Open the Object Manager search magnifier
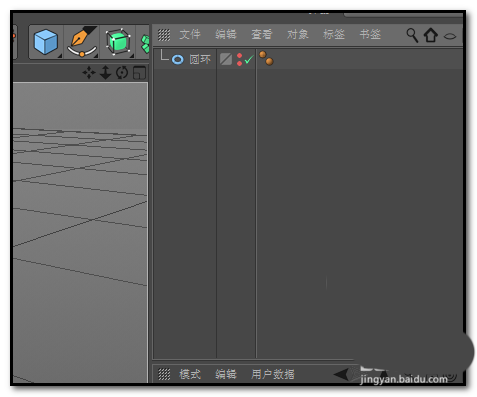 (x=412, y=35)
